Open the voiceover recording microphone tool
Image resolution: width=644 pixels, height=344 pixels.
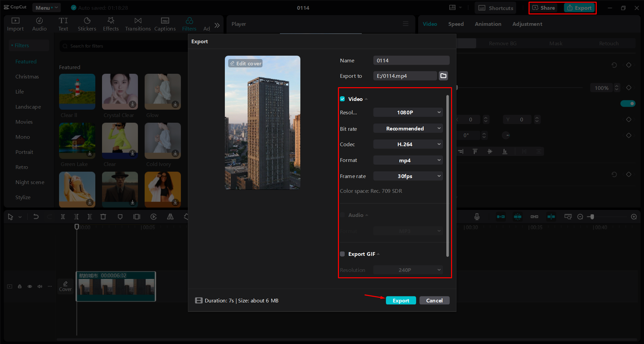[x=477, y=217]
